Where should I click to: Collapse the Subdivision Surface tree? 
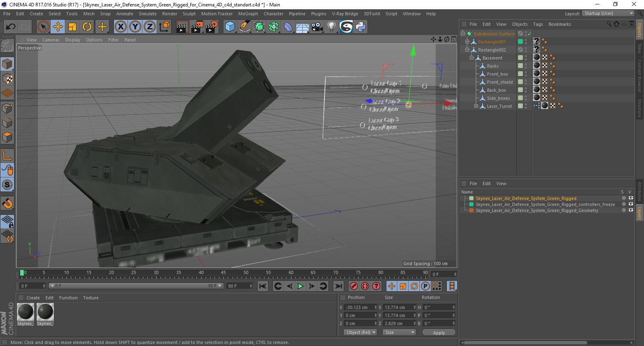point(463,34)
